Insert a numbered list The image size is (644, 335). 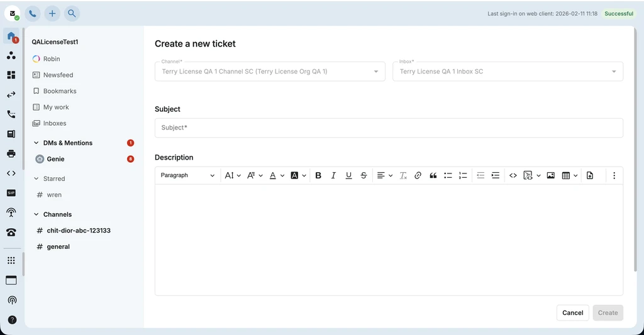coord(463,175)
